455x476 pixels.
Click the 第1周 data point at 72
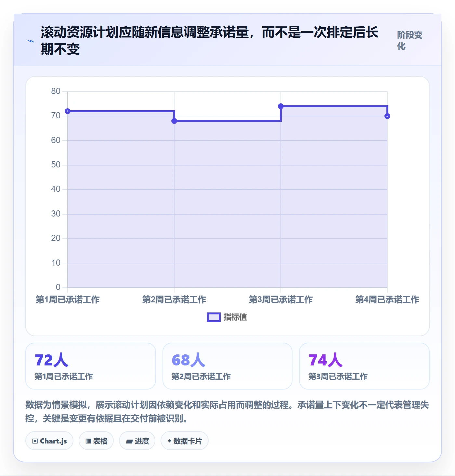click(x=68, y=111)
